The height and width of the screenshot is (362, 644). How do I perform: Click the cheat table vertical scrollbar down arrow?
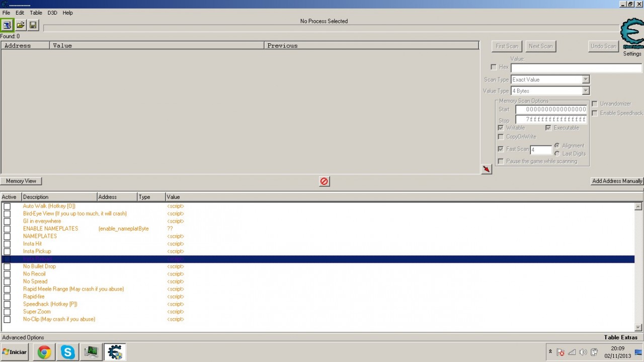(x=638, y=328)
